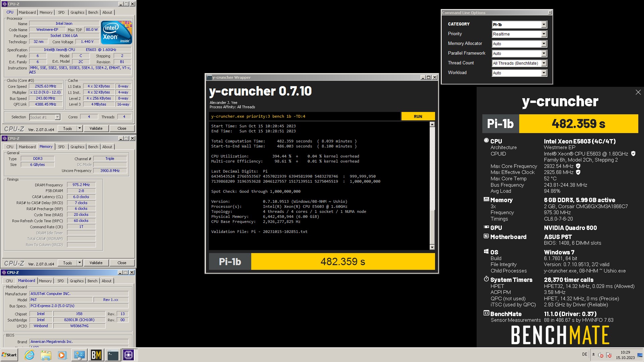The height and width of the screenshot is (362, 644).
Task: Show hidden tray icons arrow
Action: click(x=593, y=355)
